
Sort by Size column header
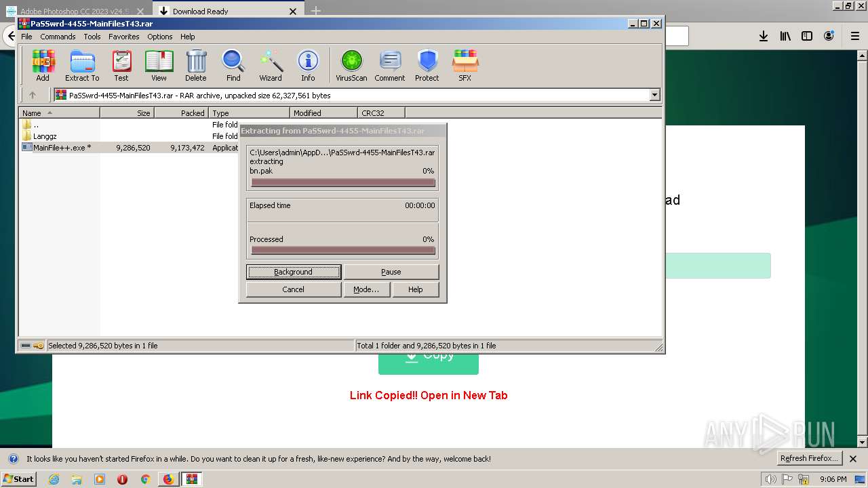pyautogui.click(x=127, y=113)
